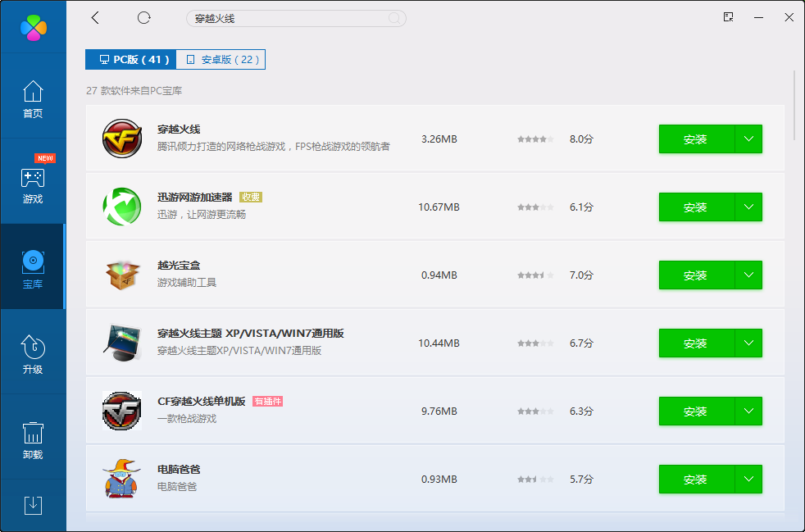Click the refresh icon
Screen dimensions: 805x532
coord(143,18)
